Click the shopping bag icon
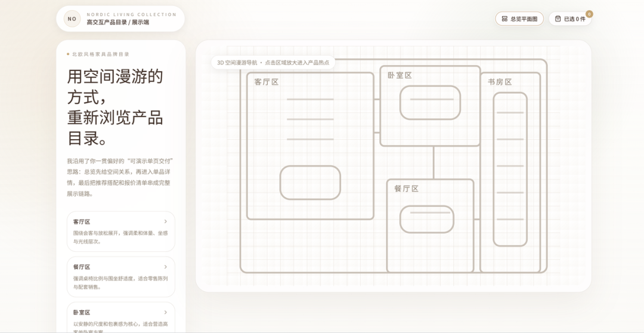The width and height of the screenshot is (644, 333). (x=558, y=19)
